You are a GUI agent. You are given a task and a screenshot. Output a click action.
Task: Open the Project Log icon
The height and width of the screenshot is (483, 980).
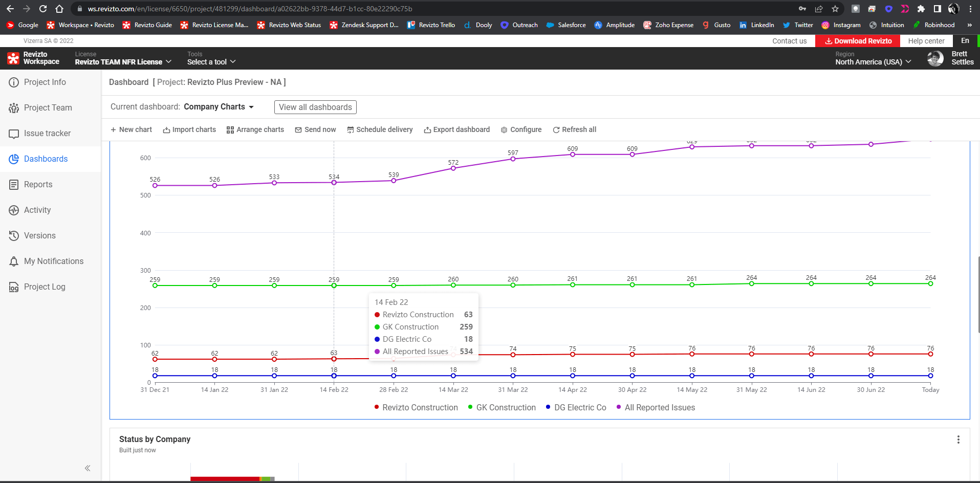(x=14, y=287)
